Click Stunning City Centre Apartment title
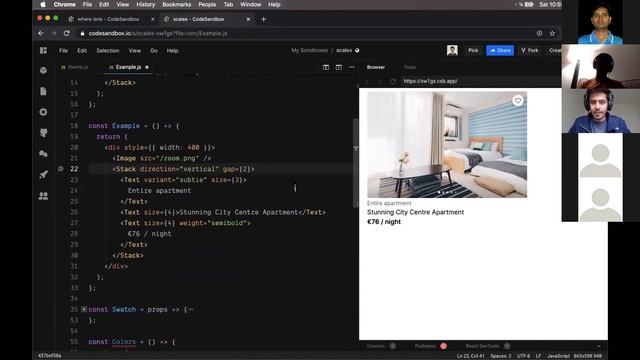 tap(415, 212)
